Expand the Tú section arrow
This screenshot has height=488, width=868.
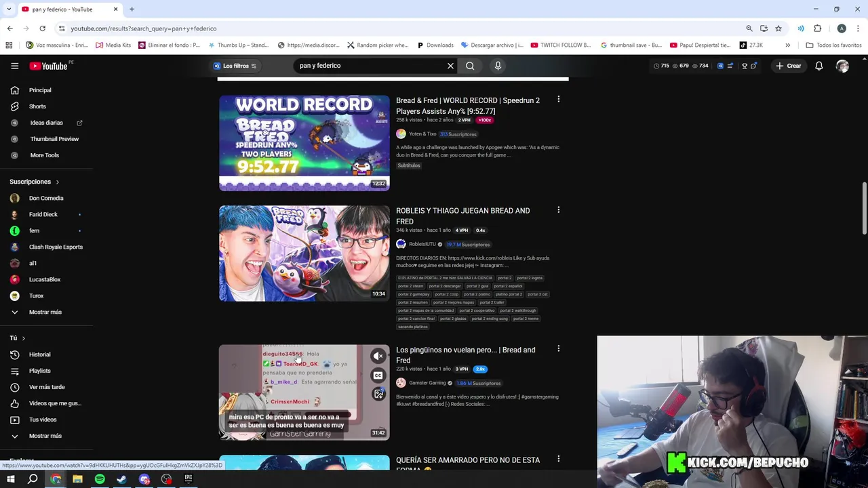(x=23, y=338)
